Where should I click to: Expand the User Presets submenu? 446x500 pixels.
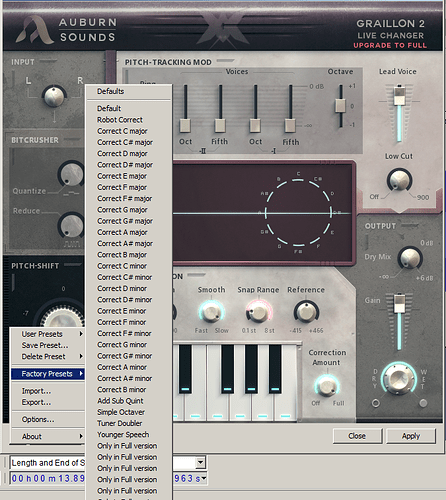(x=48, y=334)
